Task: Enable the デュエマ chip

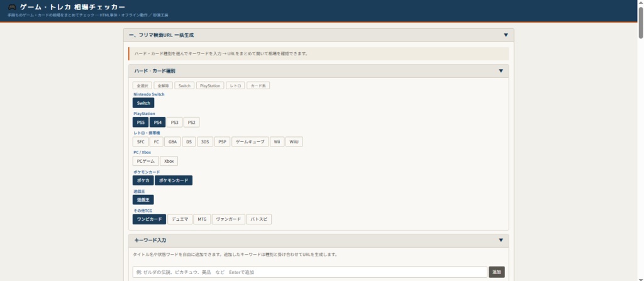Action: [180, 219]
